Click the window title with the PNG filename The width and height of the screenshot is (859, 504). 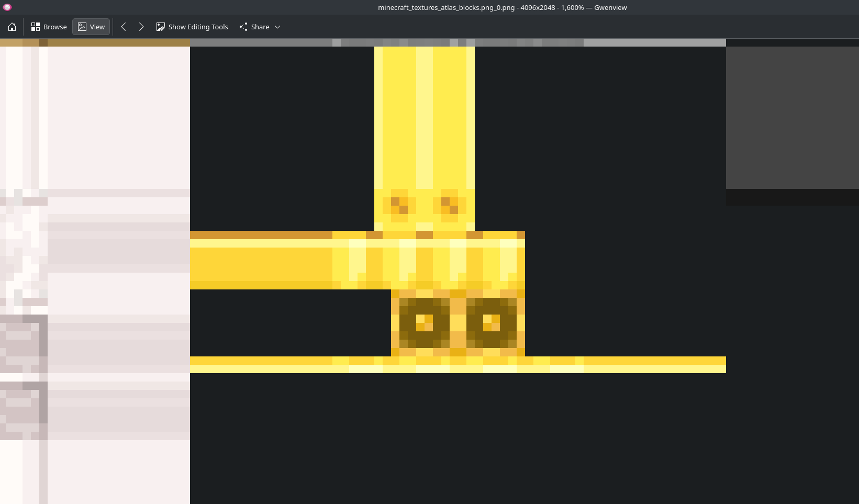point(503,7)
